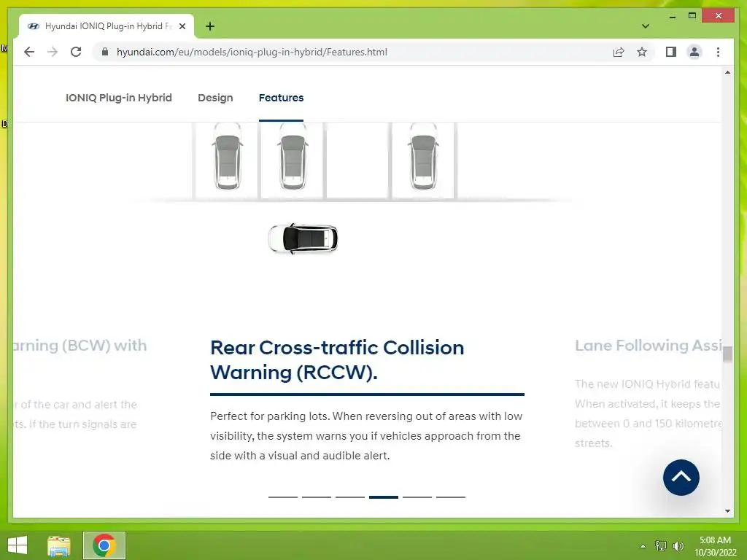747x560 pixels.
Task: Select the Hyundai IONIQ Plug-in Hybrid tab
Action: click(x=107, y=26)
